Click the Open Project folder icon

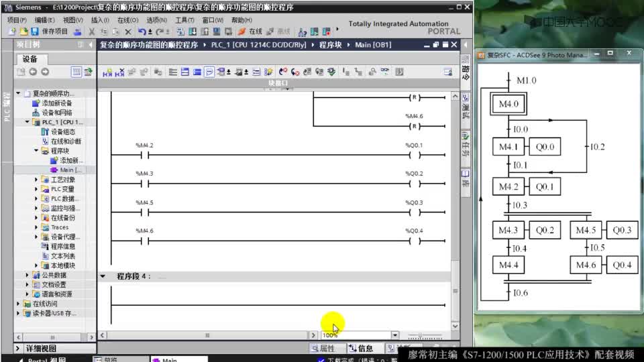click(x=24, y=32)
